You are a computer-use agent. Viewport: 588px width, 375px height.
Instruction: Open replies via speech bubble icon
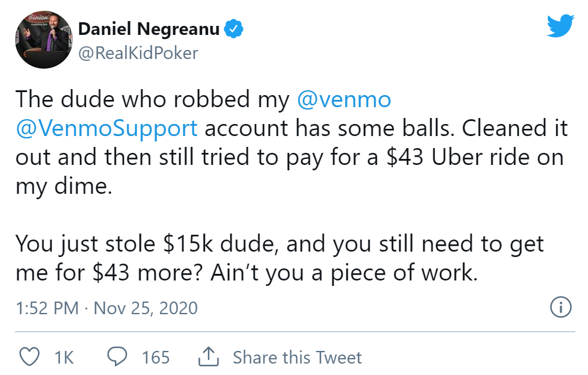[x=117, y=356]
